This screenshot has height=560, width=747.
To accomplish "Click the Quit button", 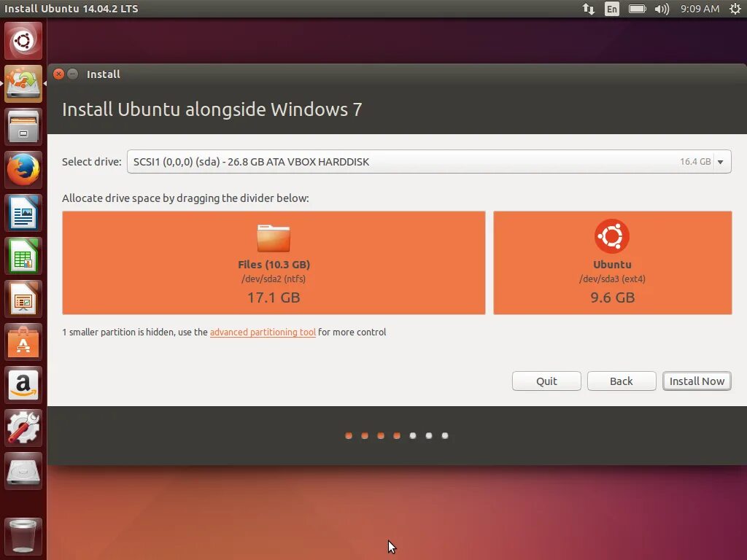I will coord(546,381).
